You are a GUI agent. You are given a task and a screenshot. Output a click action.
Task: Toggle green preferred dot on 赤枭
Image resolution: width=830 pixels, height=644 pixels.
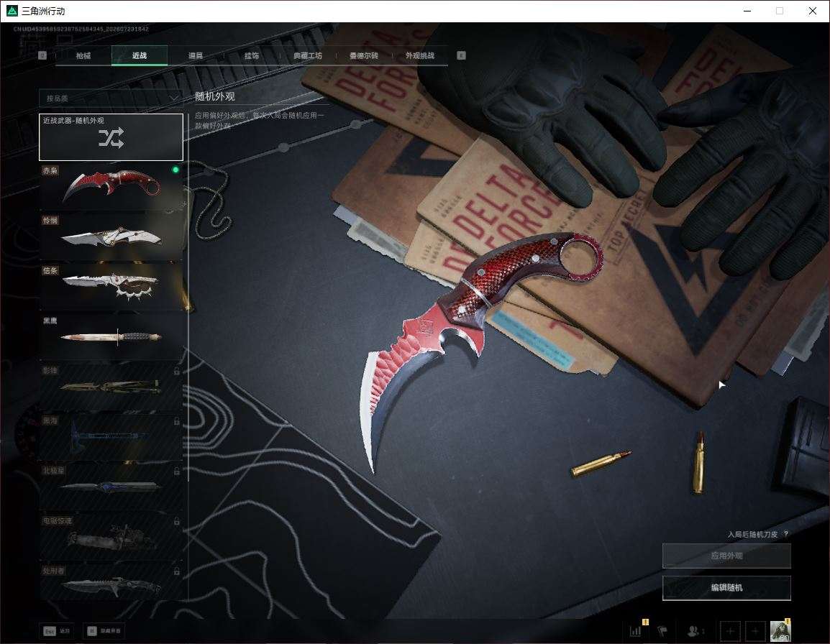point(175,170)
